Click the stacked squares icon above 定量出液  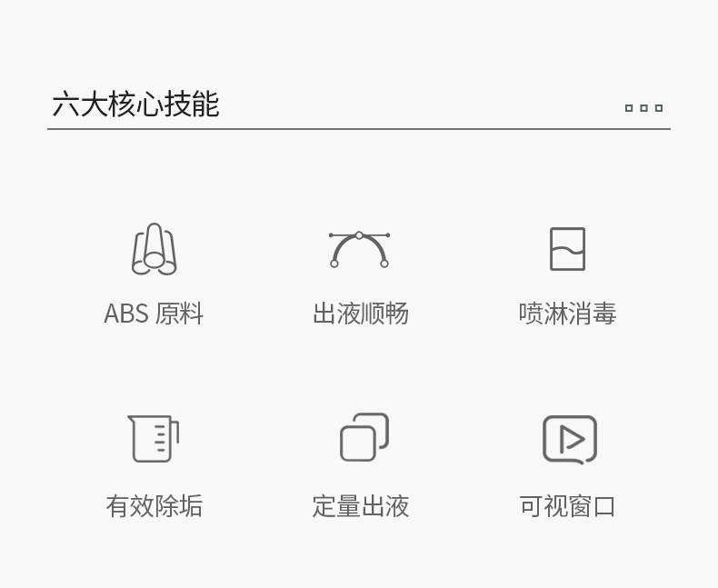[x=364, y=437]
